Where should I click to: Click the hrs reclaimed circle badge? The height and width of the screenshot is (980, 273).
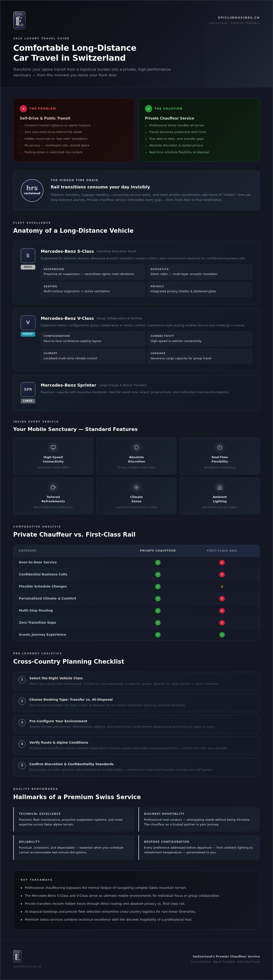32,190
